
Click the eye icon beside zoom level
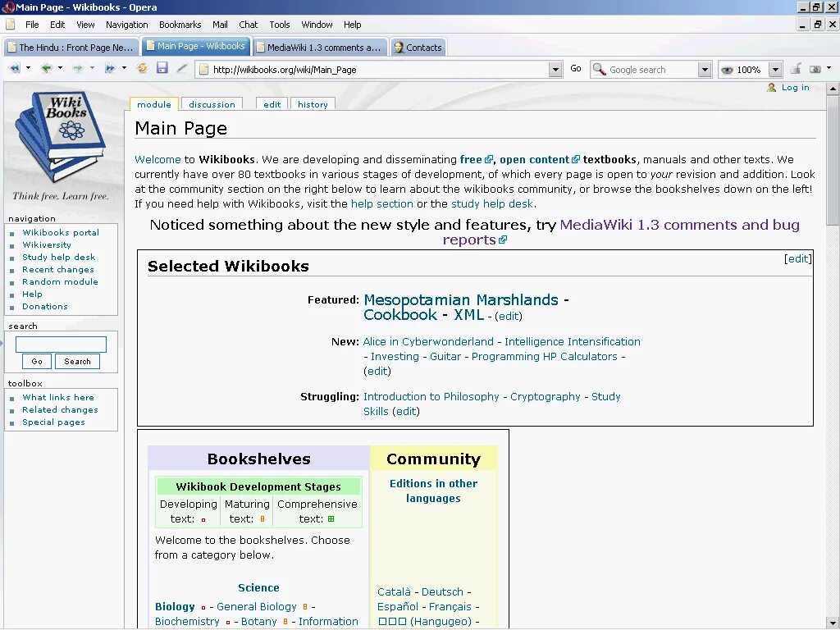[727, 70]
